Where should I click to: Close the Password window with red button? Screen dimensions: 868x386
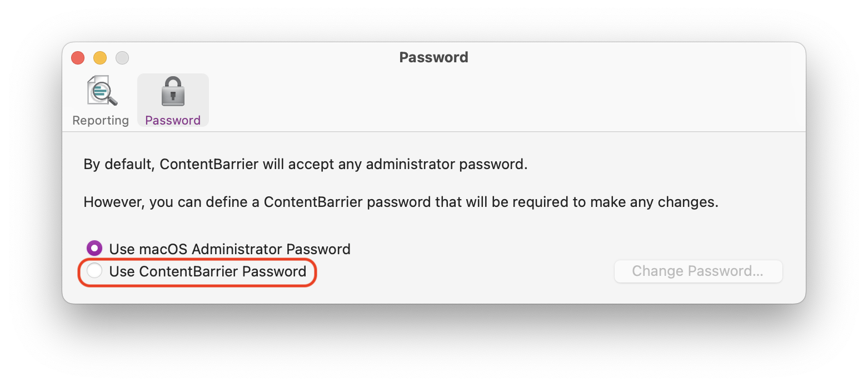point(78,57)
